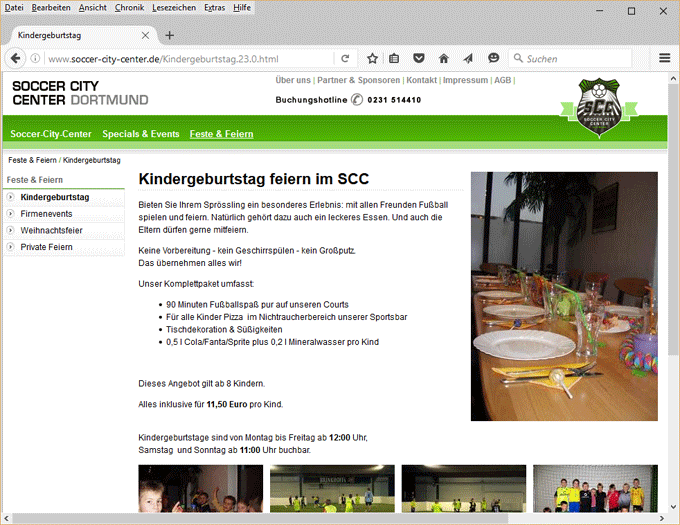The height and width of the screenshot is (525, 680).
Task: Open the thumbnail of child making peace sign
Action: (200, 489)
